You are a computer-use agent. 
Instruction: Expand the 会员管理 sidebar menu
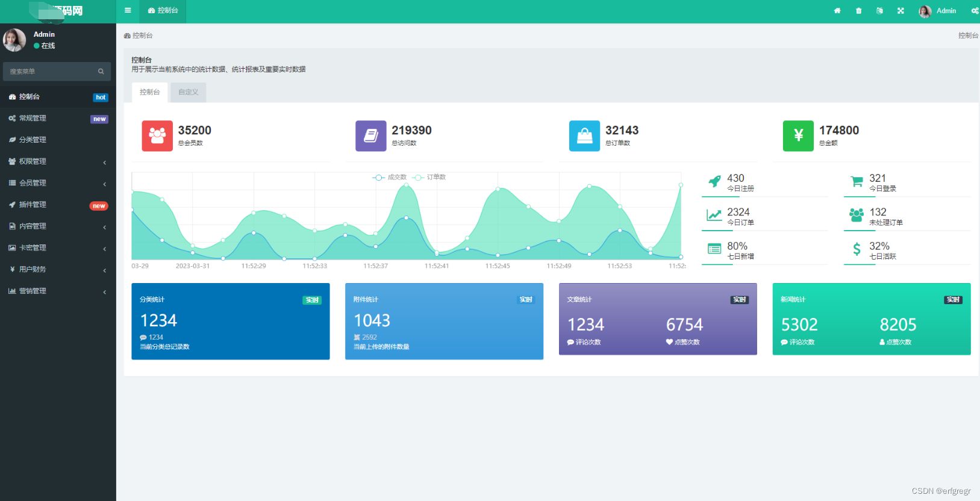click(x=57, y=183)
